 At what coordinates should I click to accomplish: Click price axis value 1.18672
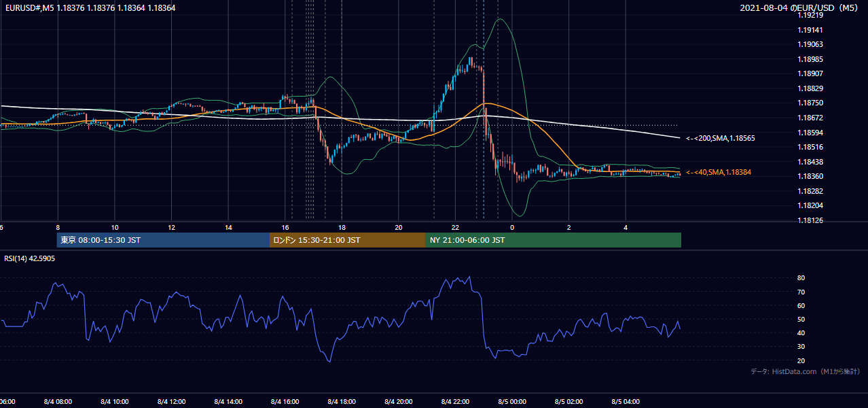coord(810,118)
